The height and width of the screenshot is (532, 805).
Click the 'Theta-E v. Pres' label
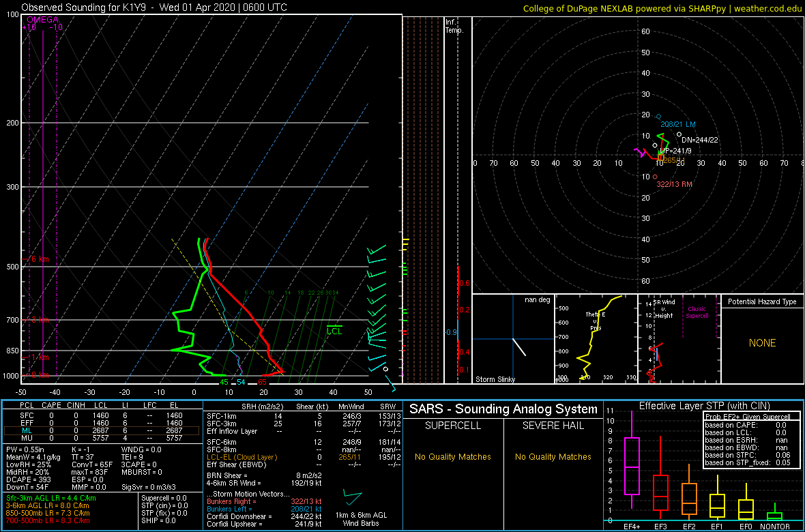pyautogui.click(x=596, y=321)
